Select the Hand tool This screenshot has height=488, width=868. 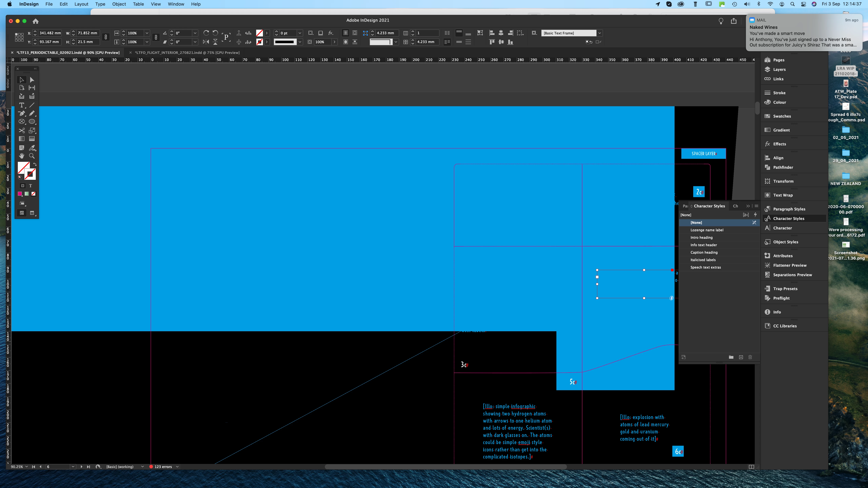[22, 156]
